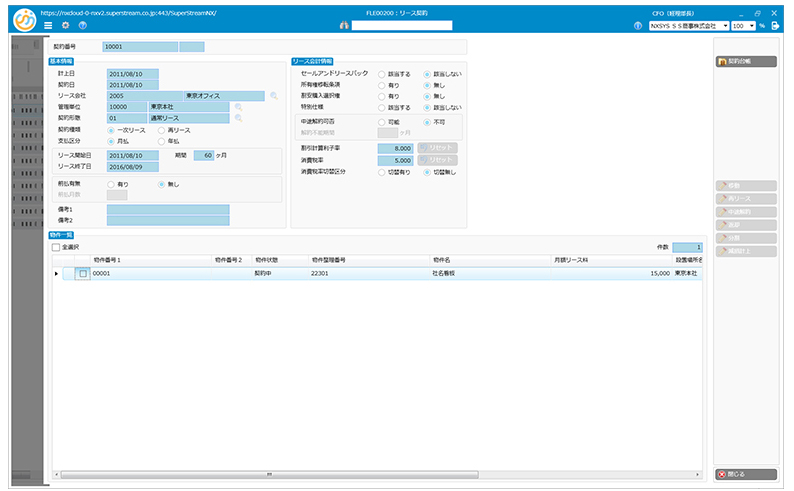Click the blue information icon
The image size is (794, 491).
tap(638, 26)
